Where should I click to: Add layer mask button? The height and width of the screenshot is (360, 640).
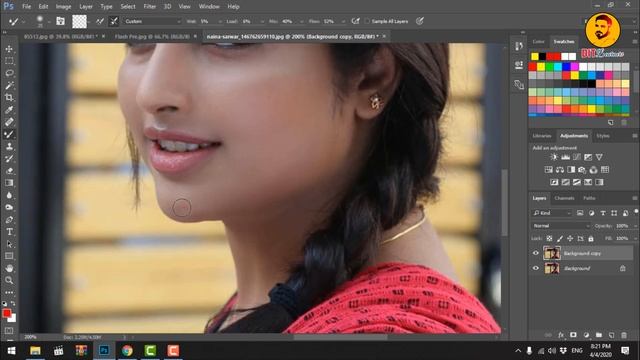tap(573, 335)
